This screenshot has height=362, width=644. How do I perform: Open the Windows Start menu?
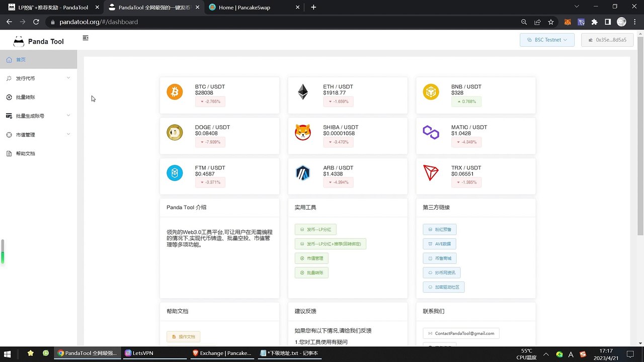(x=8, y=353)
